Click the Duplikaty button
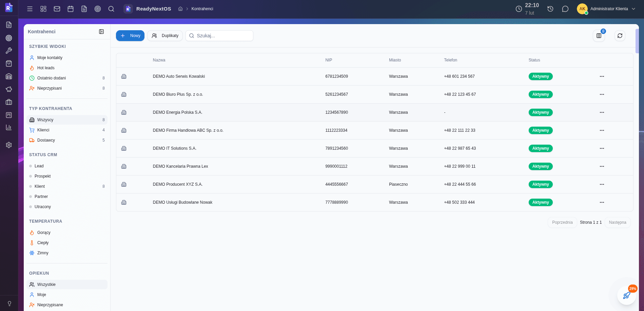Image resolution: width=644 pixels, height=311 pixels. 165,36
